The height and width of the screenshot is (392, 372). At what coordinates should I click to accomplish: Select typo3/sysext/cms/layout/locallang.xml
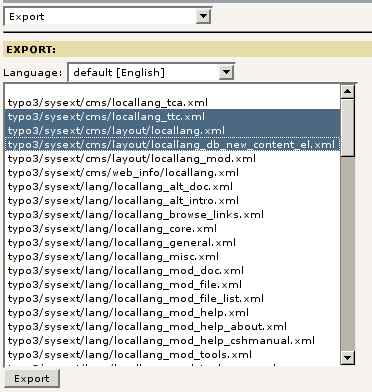point(173,130)
